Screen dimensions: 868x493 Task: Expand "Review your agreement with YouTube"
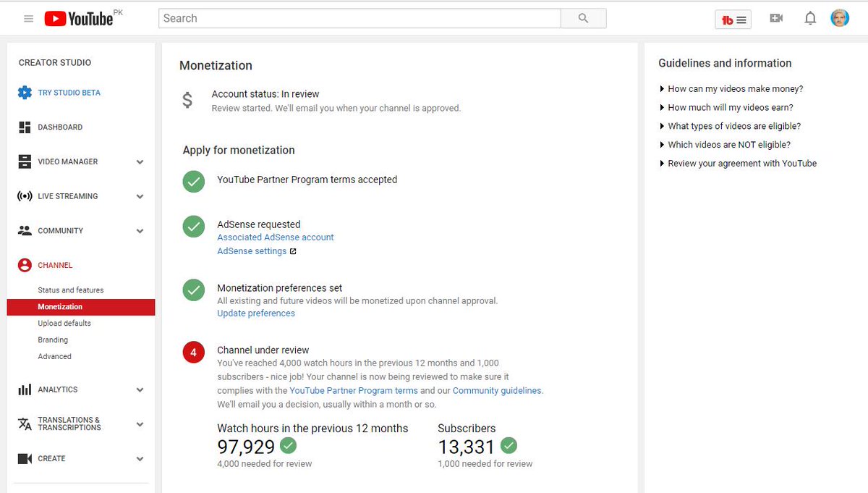click(x=738, y=164)
